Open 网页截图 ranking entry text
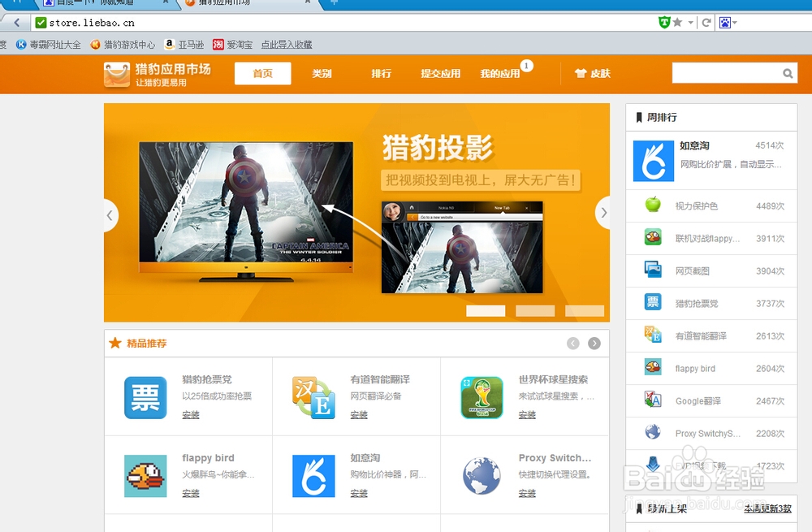The image size is (812, 532). click(x=693, y=271)
